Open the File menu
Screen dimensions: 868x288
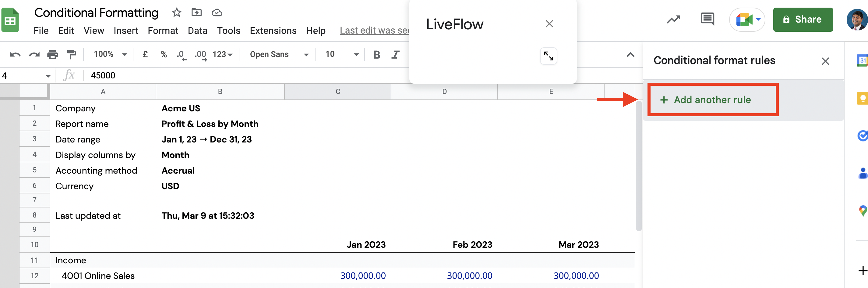coord(41,31)
